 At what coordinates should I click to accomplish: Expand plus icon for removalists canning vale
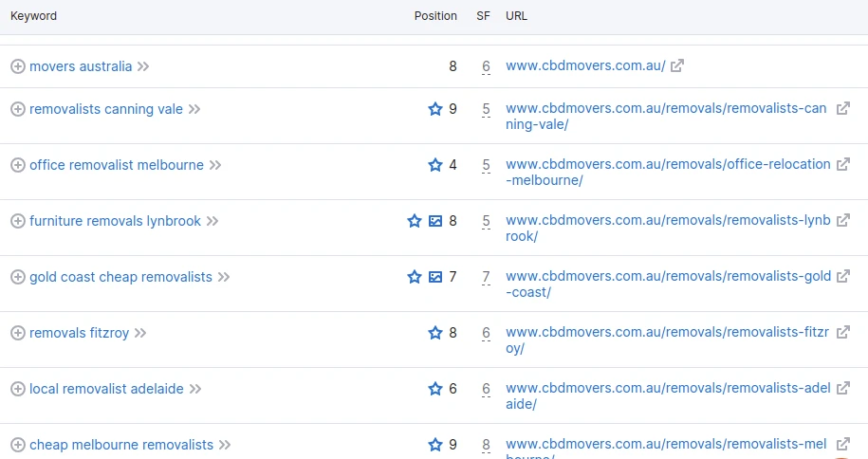[18, 109]
